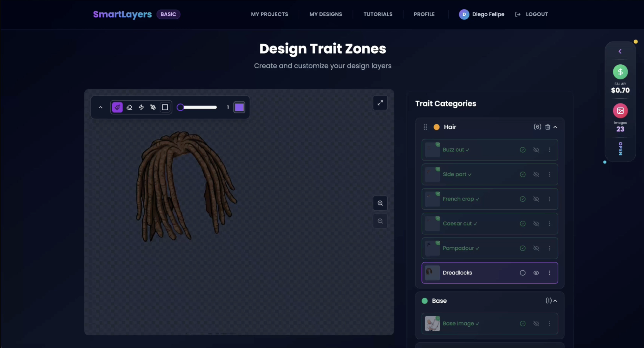Select the lightning auto-mask tool
This screenshot has height=348, width=644.
pos(141,107)
